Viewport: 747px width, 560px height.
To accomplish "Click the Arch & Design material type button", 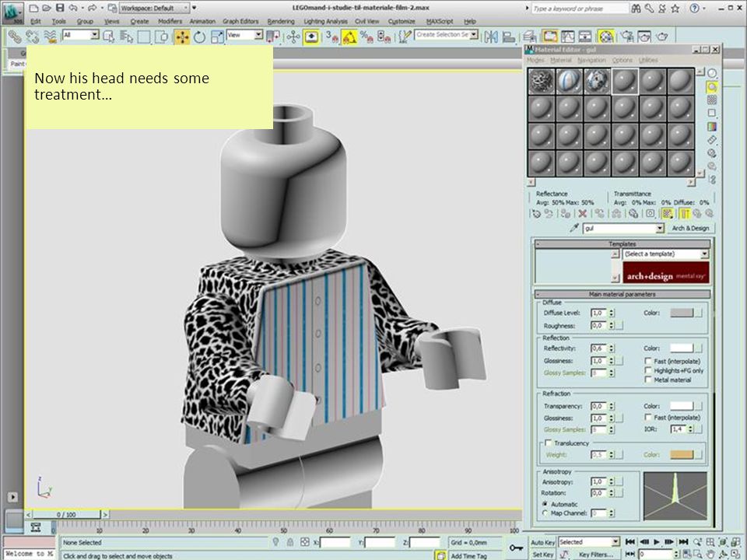I will 690,228.
